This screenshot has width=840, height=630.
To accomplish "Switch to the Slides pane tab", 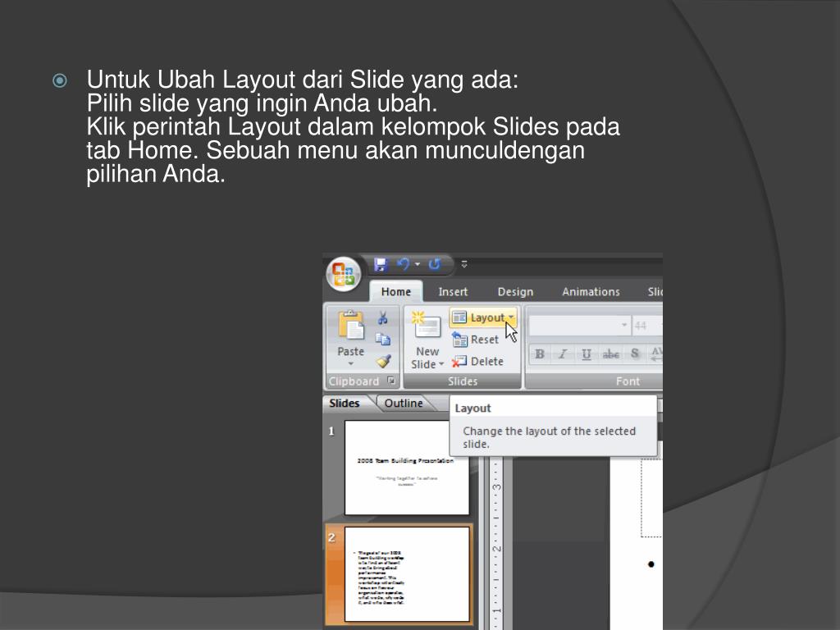I will [344, 404].
